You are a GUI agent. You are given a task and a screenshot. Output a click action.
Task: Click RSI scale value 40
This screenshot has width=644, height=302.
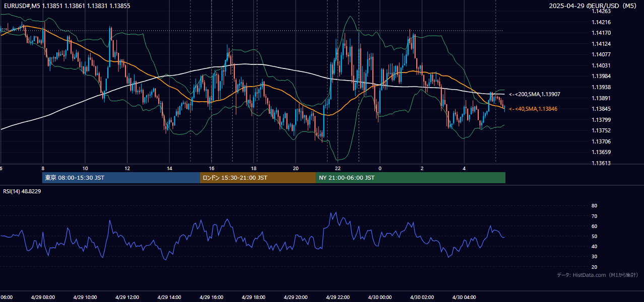tap(594, 246)
